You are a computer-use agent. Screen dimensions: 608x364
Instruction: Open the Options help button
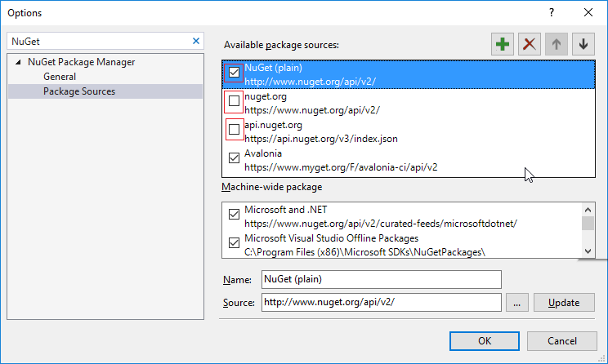552,12
